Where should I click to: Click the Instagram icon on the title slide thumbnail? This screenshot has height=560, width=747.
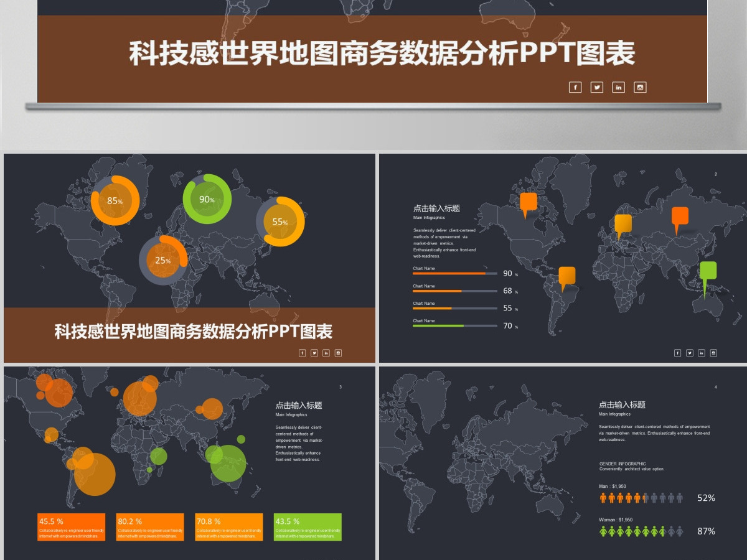pyautogui.click(x=338, y=353)
